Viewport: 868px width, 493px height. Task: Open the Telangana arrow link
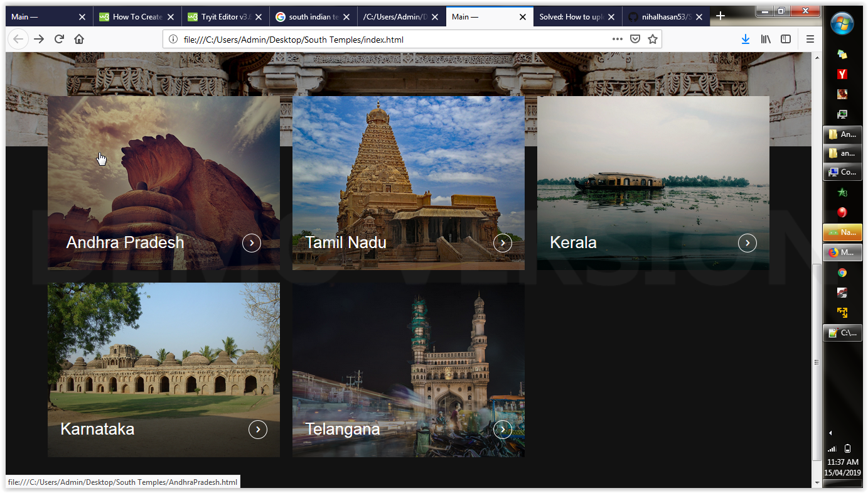pos(503,430)
